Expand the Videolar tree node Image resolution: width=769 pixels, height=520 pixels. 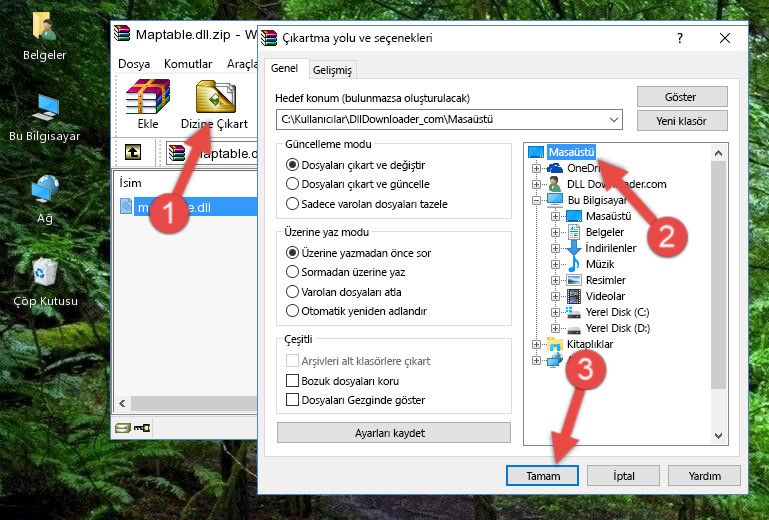[x=555, y=296]
